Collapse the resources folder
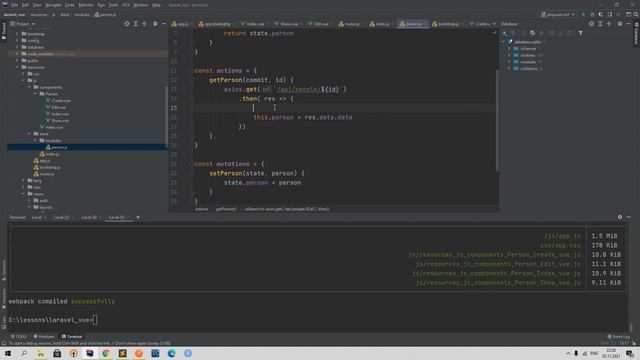The width and height of the screenshot is (640, 360). [x=17, y=67]
